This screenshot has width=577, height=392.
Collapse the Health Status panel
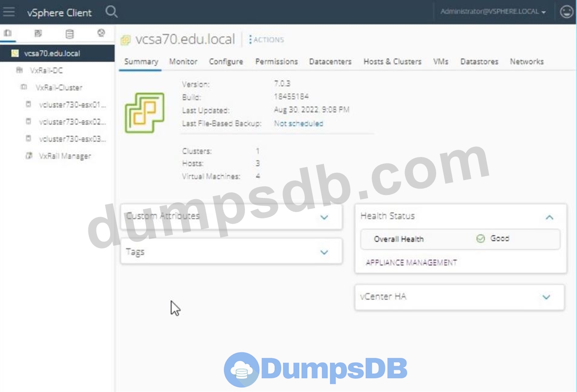coord(549,217)
